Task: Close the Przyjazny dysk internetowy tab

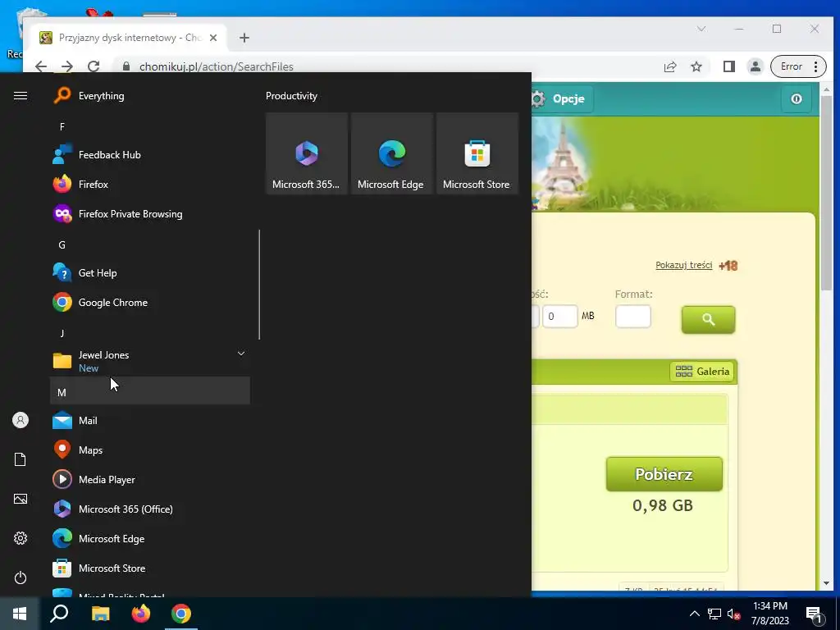Action: coord(213,38)
